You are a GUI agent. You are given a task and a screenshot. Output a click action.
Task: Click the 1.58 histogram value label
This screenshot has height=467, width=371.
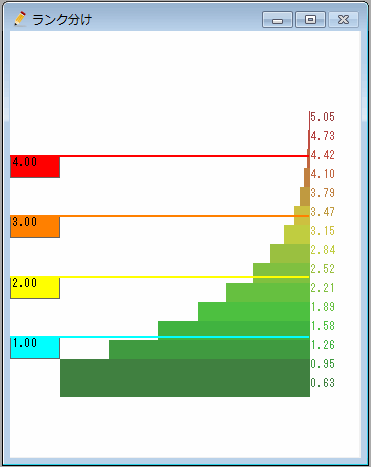click(322, 326)
